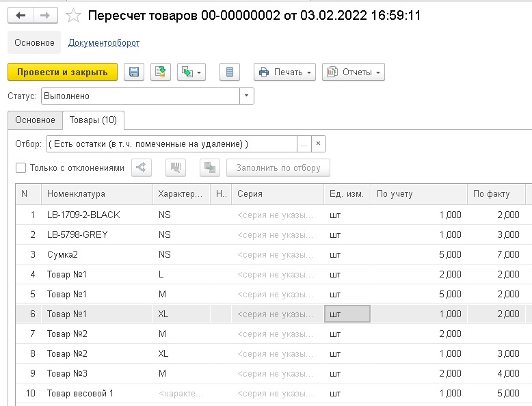Click Заполнить по отбору button

278,167
